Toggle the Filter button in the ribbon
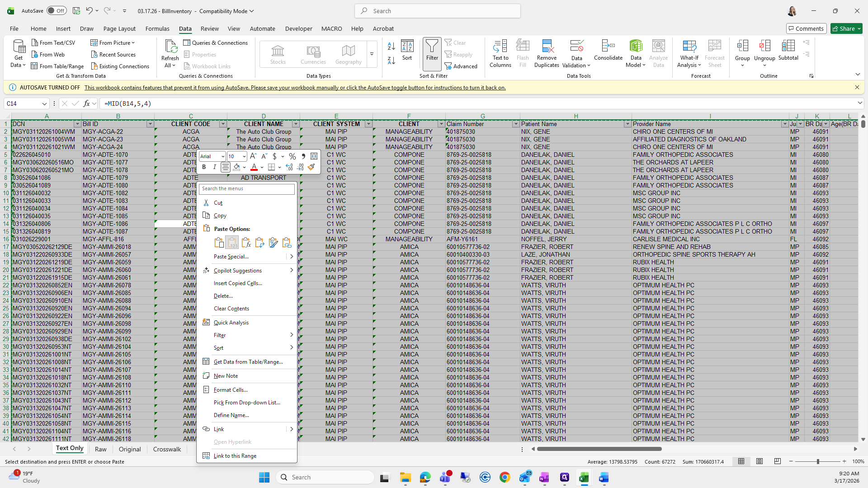Image resolution: width=868 pixels, height=488 pixels. pos(432,51)
